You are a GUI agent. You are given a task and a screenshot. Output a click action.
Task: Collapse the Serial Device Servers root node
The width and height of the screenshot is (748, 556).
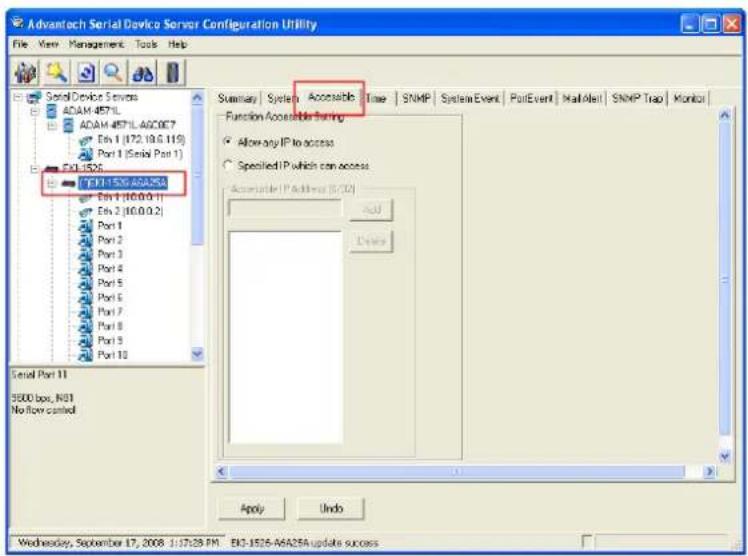point(17,97)
